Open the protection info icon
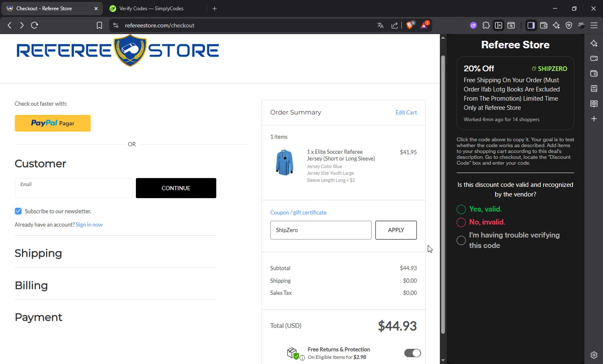Screen dimensions: 603x364 click(302, 358)
